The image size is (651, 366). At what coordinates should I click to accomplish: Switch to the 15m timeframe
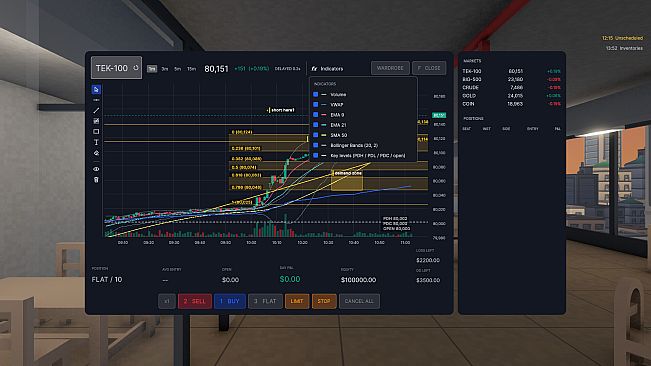tap(191, 69)
